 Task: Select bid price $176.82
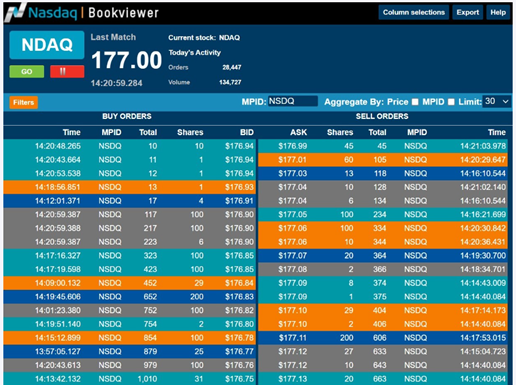pos(239,310)
